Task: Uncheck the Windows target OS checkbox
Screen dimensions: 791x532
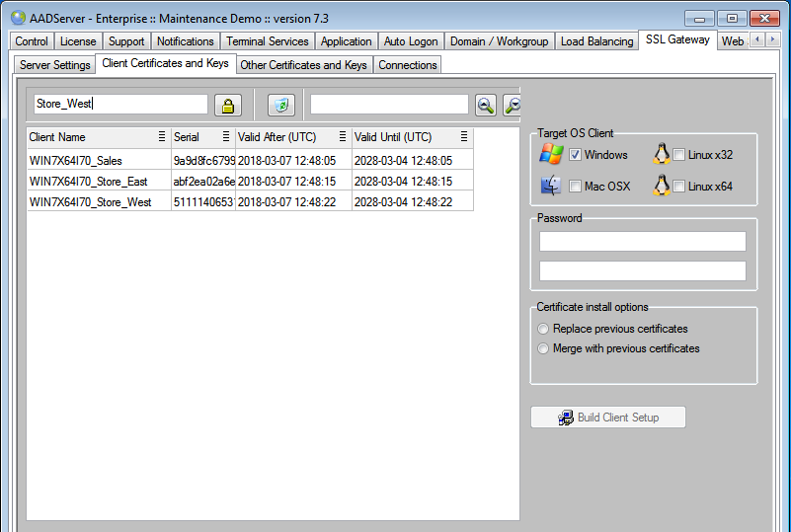Action: (x=575, y=156)
